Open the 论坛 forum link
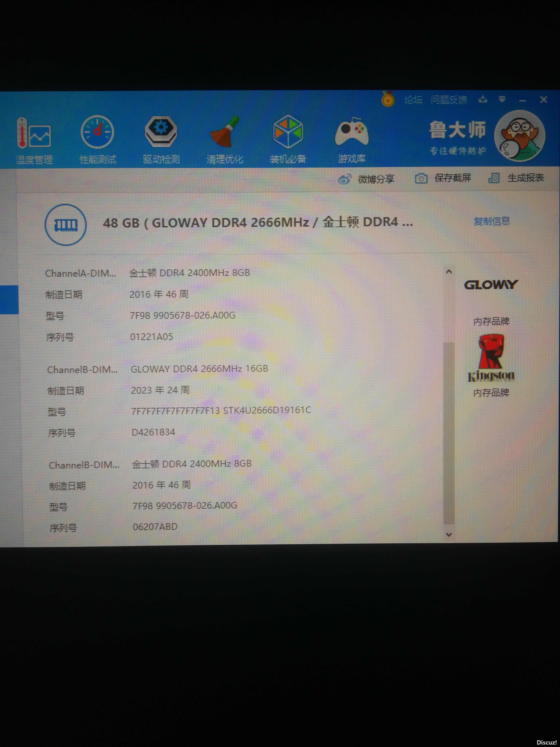 pos(413,100)
